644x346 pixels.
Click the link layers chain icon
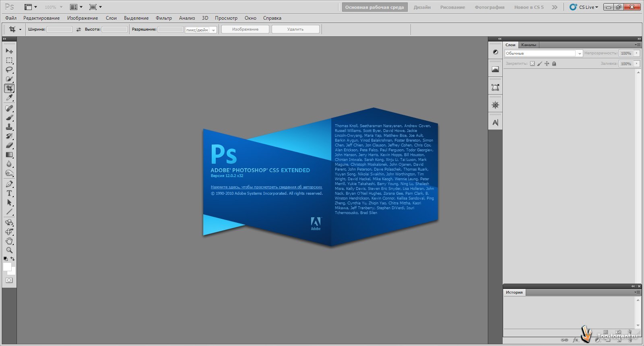[565, 340]
